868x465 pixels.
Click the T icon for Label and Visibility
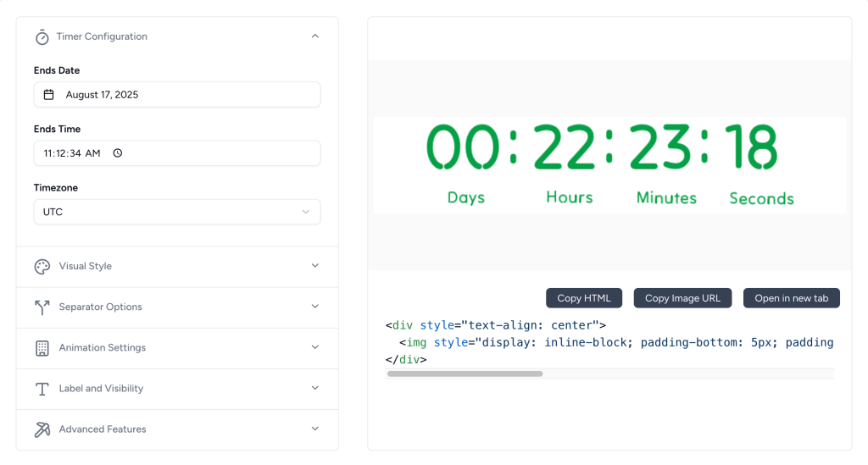pyautogui.click(x=42, y=390)
